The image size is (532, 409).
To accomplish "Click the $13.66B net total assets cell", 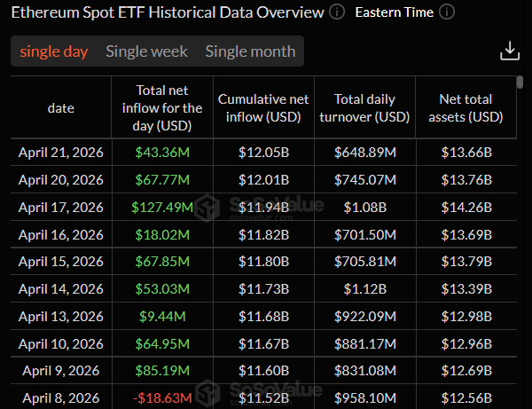I will point(466,152).
